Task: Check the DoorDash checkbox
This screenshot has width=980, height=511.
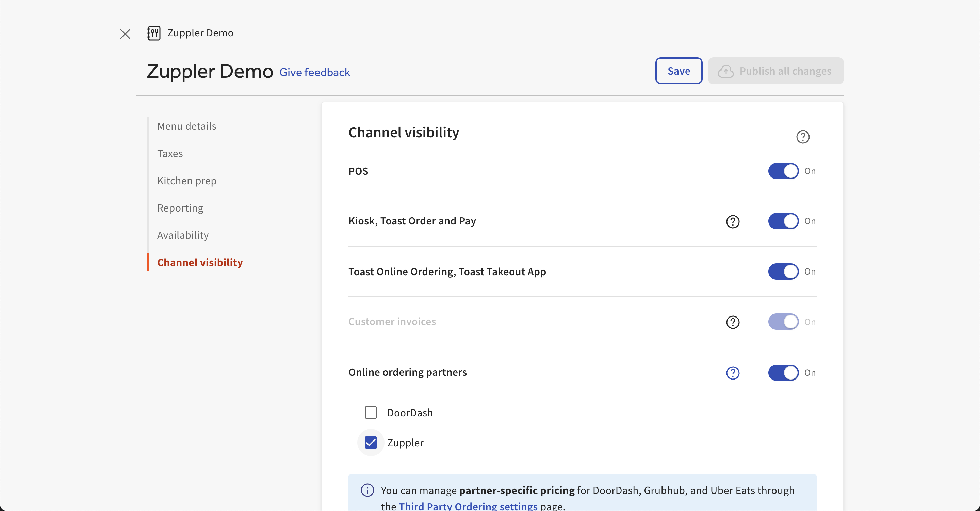Action: tap(371, 413)
